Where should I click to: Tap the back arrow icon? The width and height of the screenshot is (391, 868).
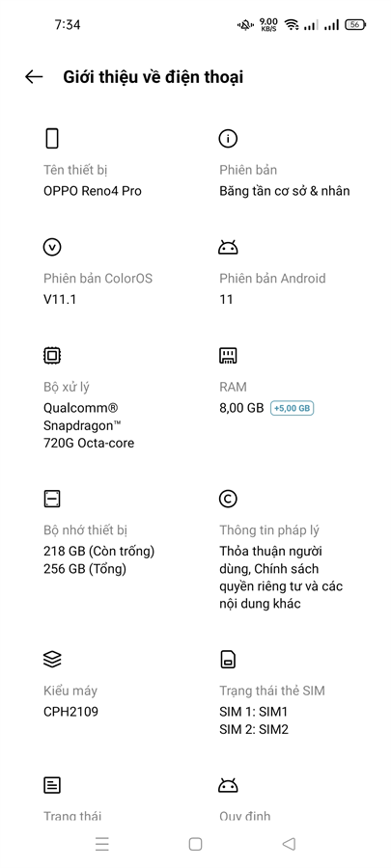pos(34,77)
